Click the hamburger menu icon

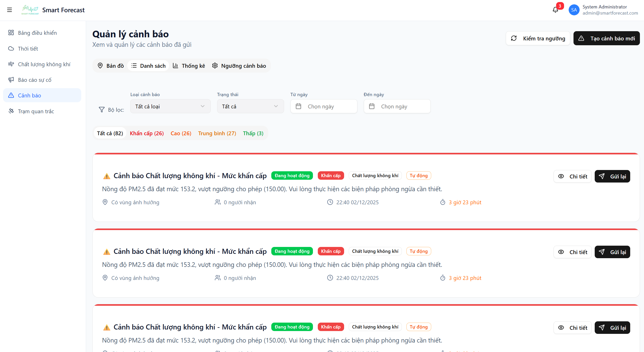point(9,10)
